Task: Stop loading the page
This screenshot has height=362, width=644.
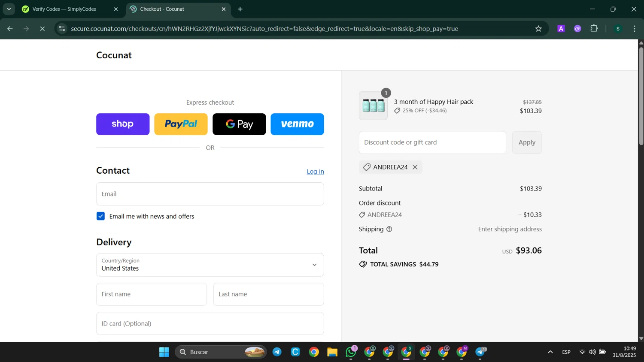Action: pos(42,29)
